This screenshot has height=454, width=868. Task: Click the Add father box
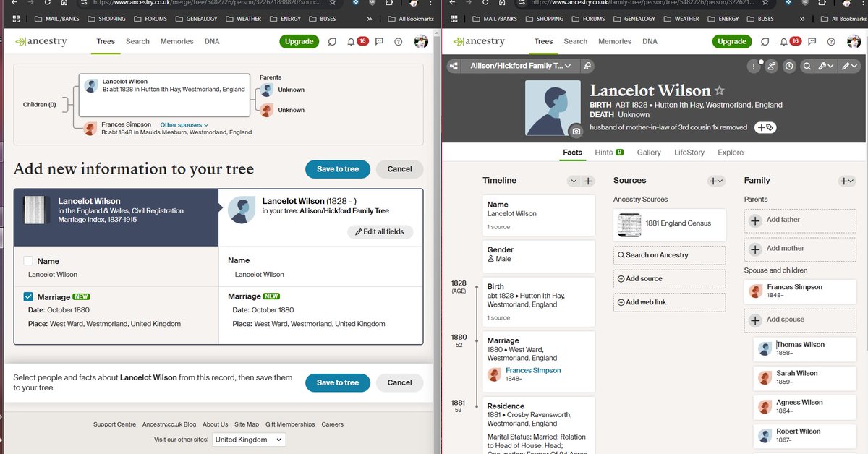coord(800,220)
